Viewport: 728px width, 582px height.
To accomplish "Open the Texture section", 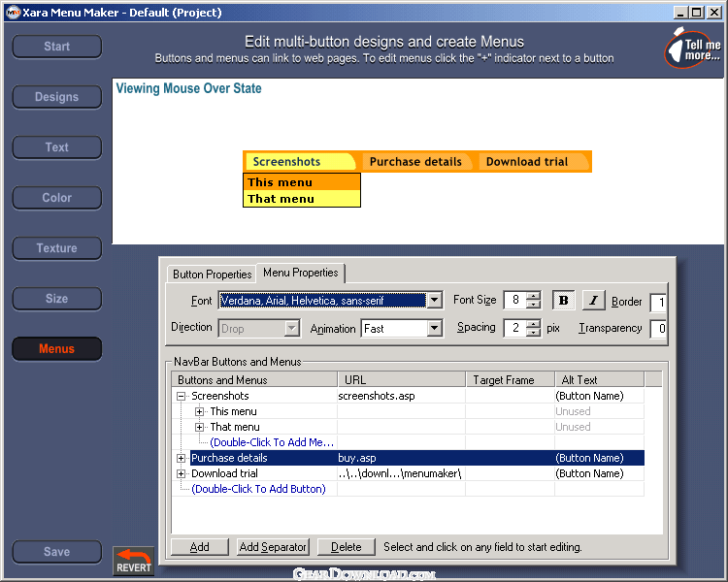I will [56, 248].
